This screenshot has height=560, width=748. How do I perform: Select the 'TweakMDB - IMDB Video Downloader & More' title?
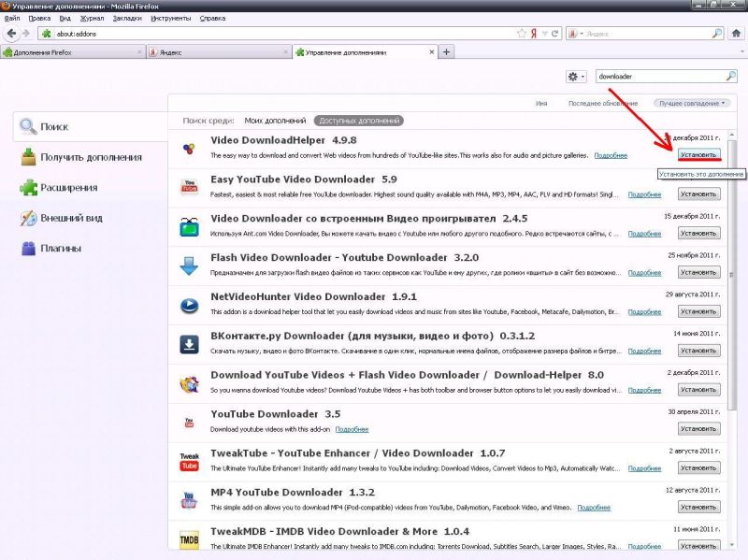coord(324,531)
